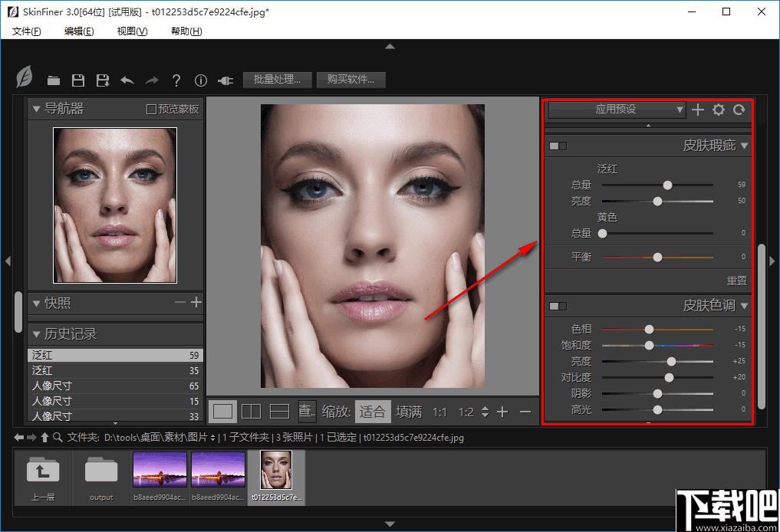This screenshot has width=780, height=532.
Task: Adjust the 平衡 slider
Action: pyautogui.click(x=657, y=257)
